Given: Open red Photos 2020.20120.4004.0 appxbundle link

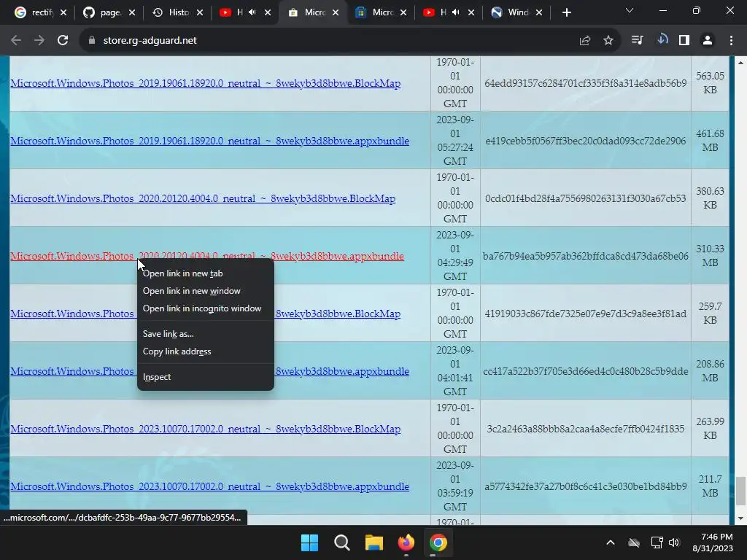Looking at the screenshot, I should 207,256.
